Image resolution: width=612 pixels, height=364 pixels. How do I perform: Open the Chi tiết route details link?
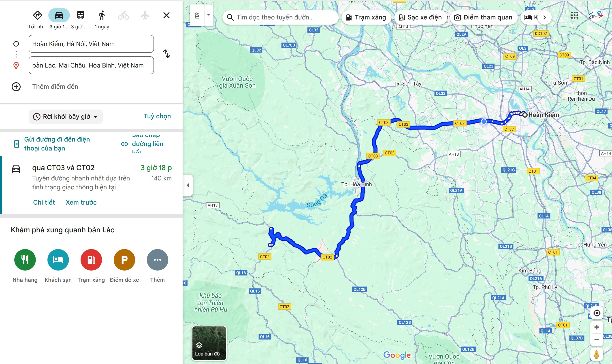44,202
